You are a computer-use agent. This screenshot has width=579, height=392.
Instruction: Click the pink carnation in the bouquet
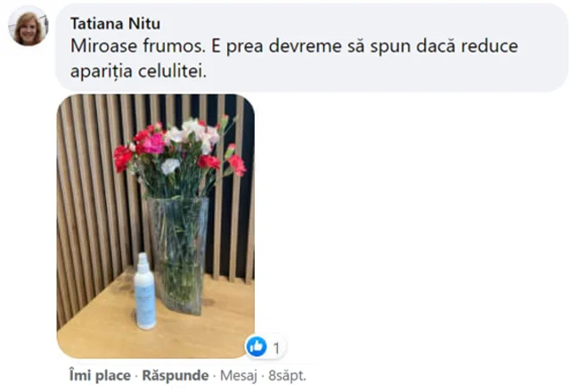[x=153, y=144]
